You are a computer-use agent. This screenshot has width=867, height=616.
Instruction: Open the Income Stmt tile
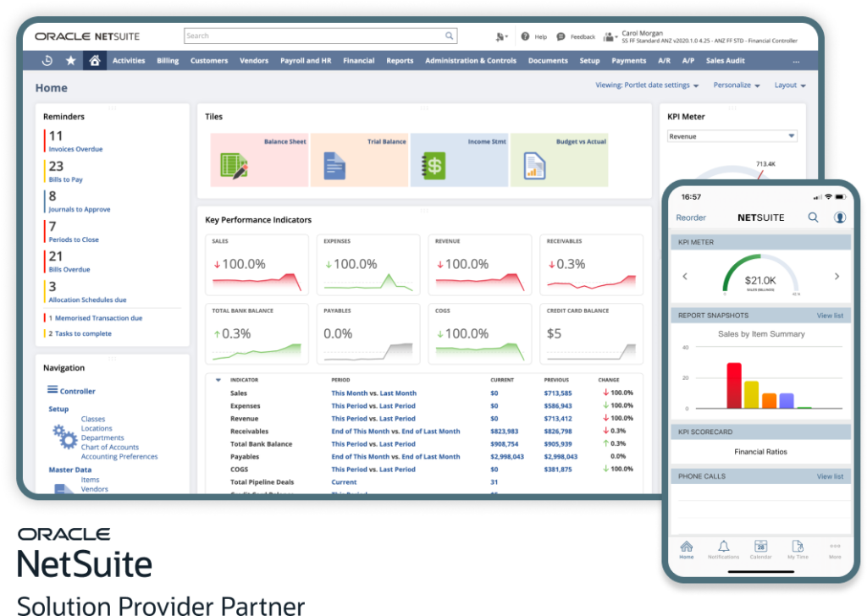click(458, 159)
